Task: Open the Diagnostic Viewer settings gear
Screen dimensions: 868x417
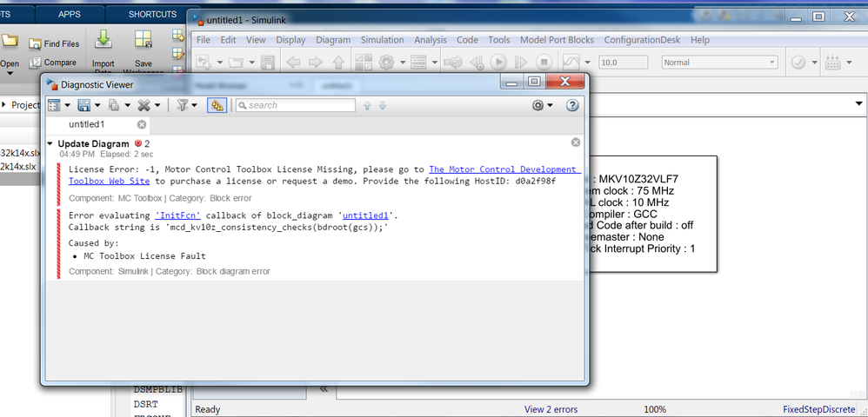Action: [x=538, y=105]
